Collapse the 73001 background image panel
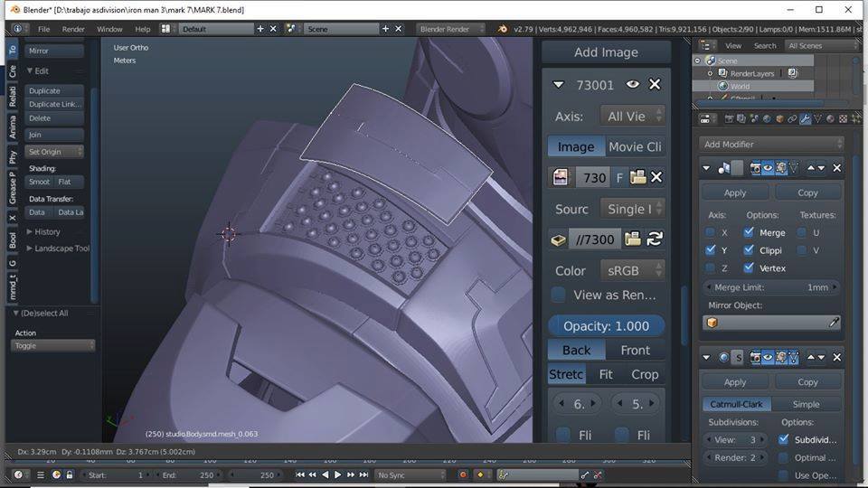 (558, 85)
